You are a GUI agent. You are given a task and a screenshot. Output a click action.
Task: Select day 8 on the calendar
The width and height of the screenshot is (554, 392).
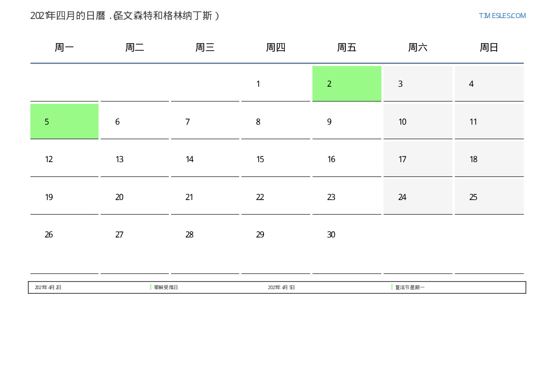276,122
